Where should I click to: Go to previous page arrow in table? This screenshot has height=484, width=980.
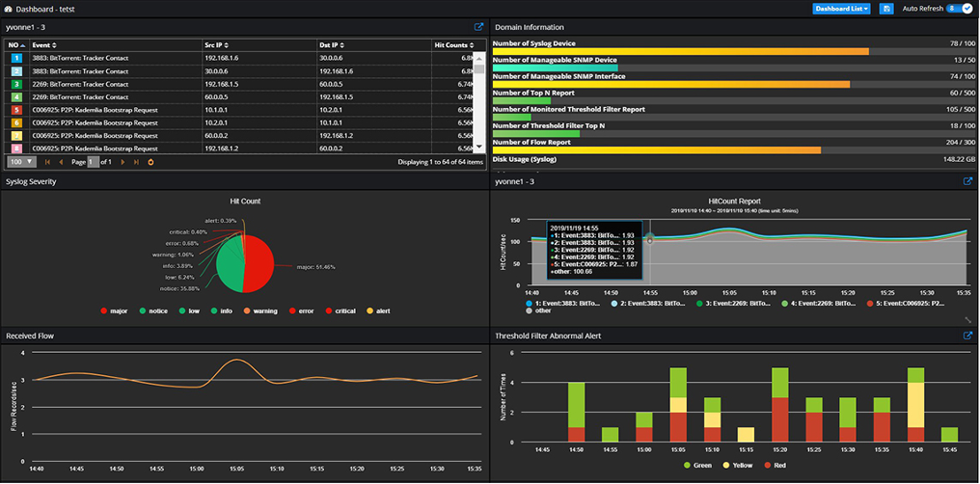coord(61,162)
